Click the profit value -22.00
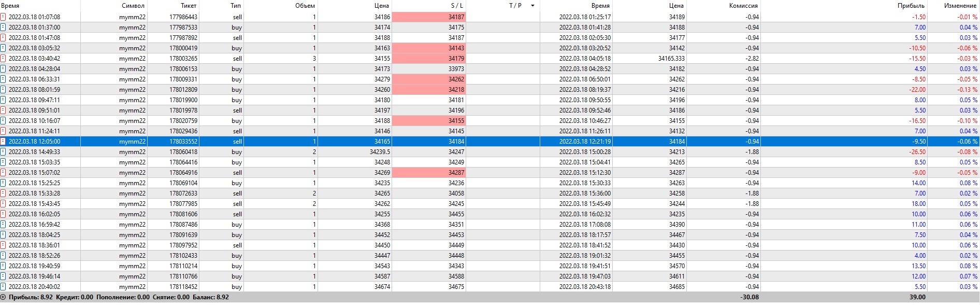The width and height of the screenshot is (980, 305). [918, 90]
